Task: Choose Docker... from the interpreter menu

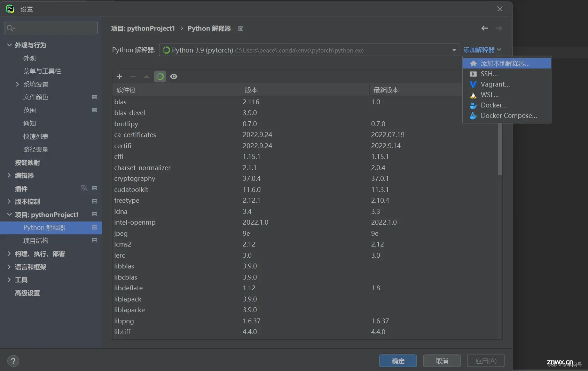Action: (507, 105)
